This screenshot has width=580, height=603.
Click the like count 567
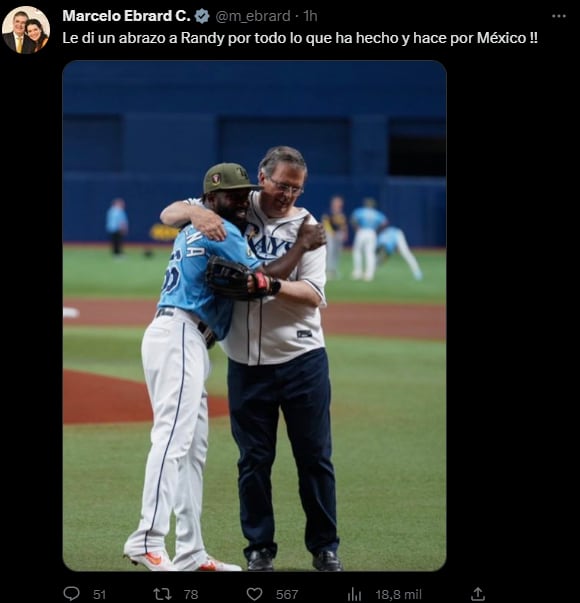point(287,595)
